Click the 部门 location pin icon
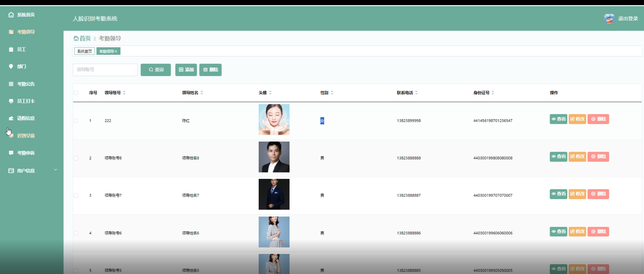644x274 pixels. pos(11,67)
